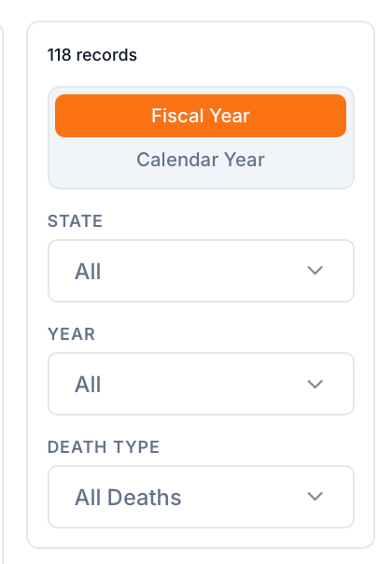Switch to Calendar Year mode
The image size is (392, 564).
click(x=201, y=160)
